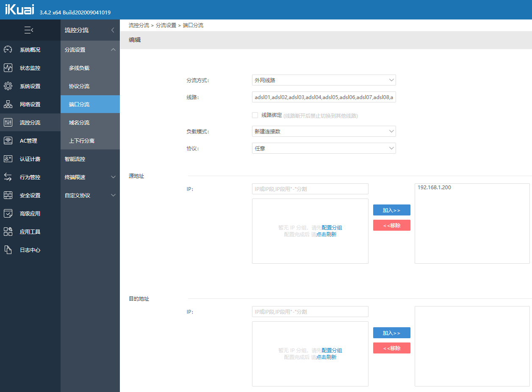Click 点击刷新 link in 源地址 section
Screen dimensions: 532x392
point(326,235)
